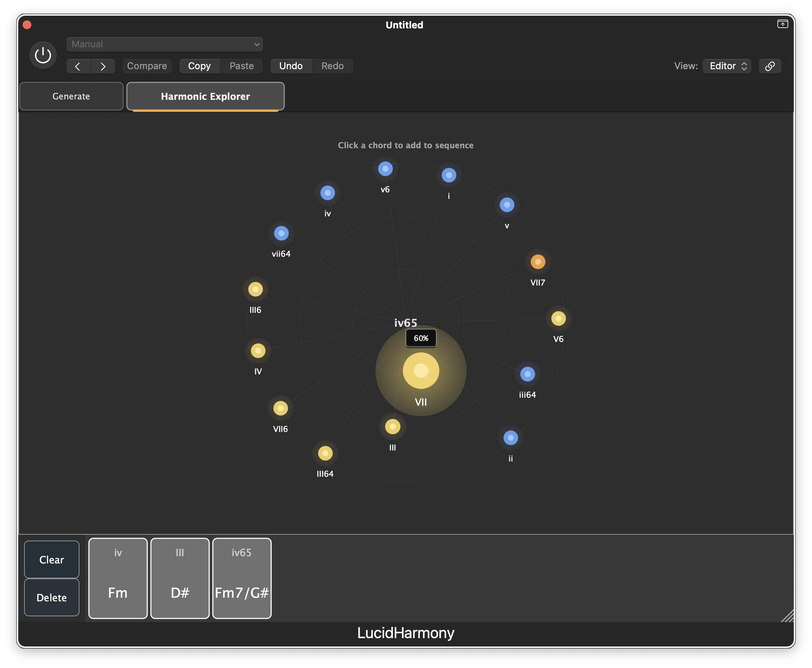
Task: Add the lowercase v chord node
Action: coord(507,205)
